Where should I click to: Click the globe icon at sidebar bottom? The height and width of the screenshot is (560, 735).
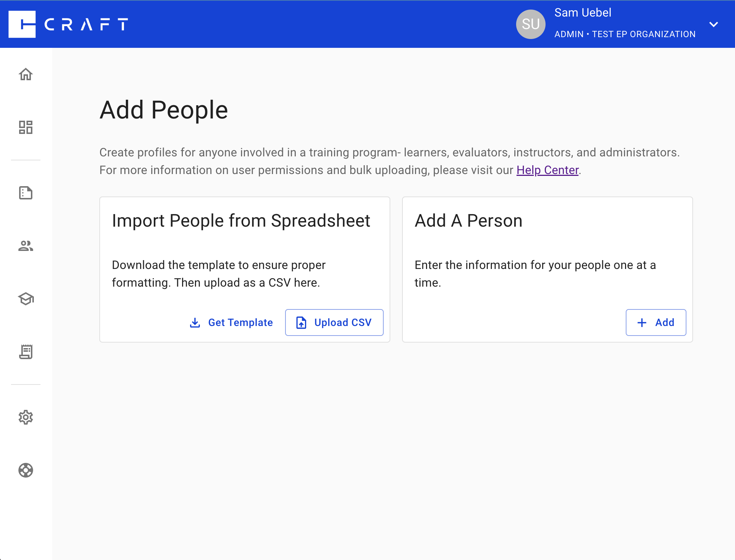(26, 471)
